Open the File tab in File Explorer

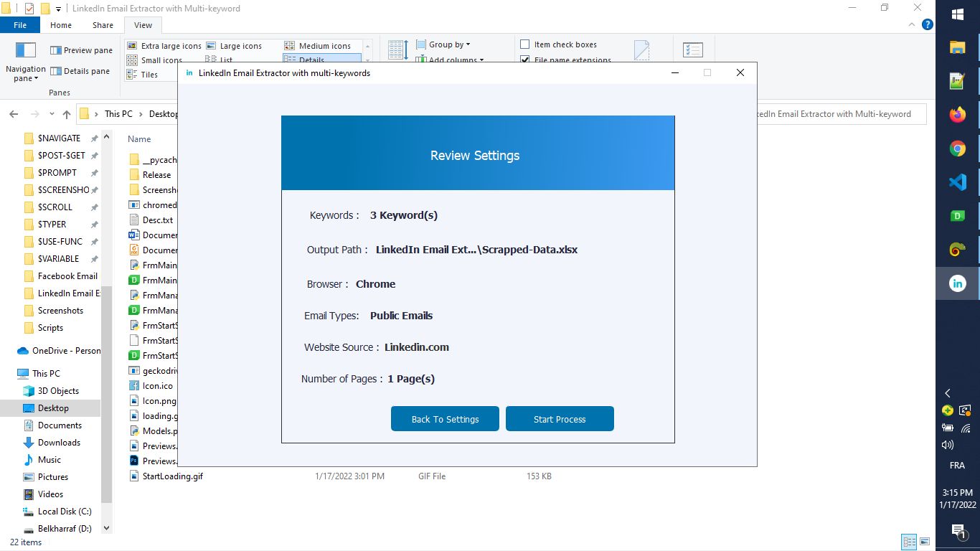point(20,25)
